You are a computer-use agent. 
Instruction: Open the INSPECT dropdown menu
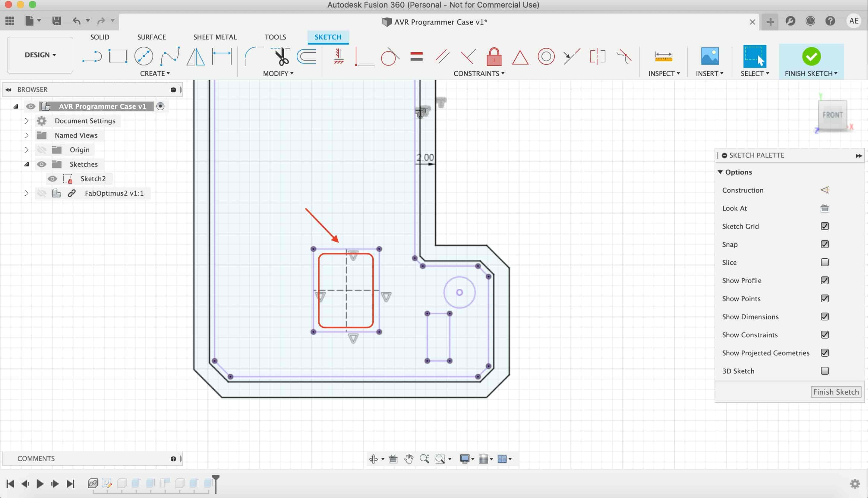point(664,74)
